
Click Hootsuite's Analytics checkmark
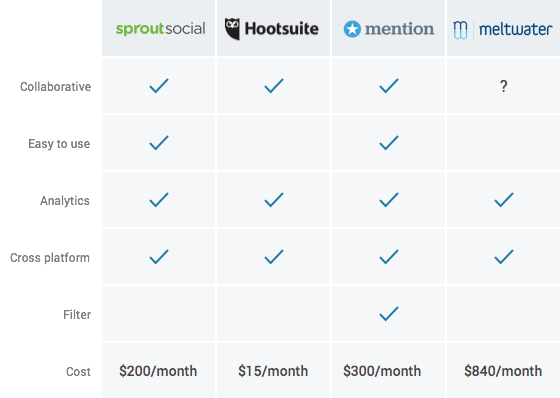[x=274, y=200]
